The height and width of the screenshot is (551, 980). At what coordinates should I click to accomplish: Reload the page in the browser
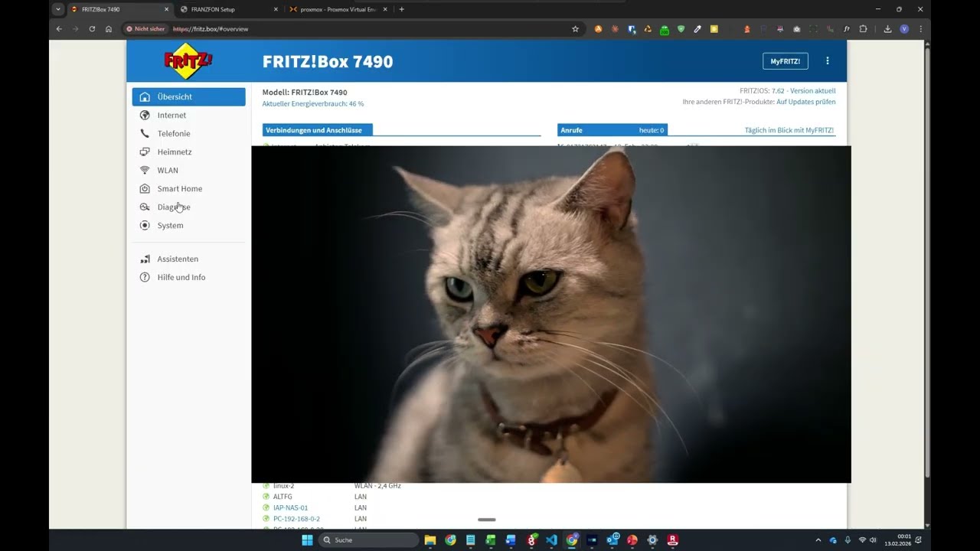pyautogui.click(x=92, y=29)
